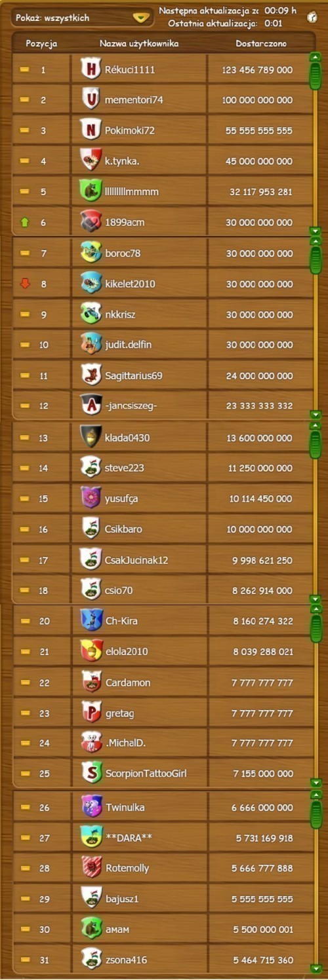Click the green scrollbar handle next to klada0430 row
Screen dimensions: 328x980
(316, 444)
